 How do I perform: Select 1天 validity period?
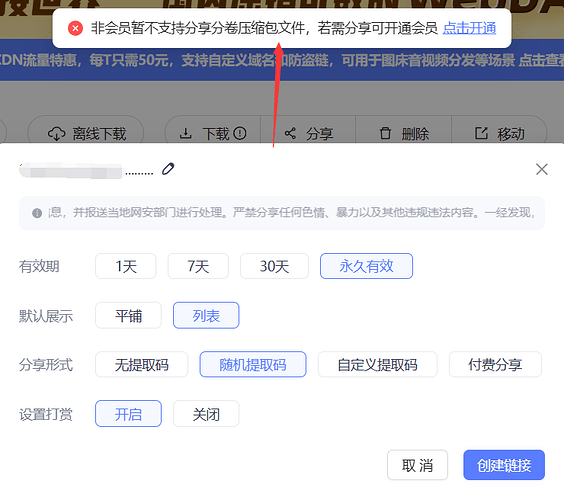coord(126,266)
